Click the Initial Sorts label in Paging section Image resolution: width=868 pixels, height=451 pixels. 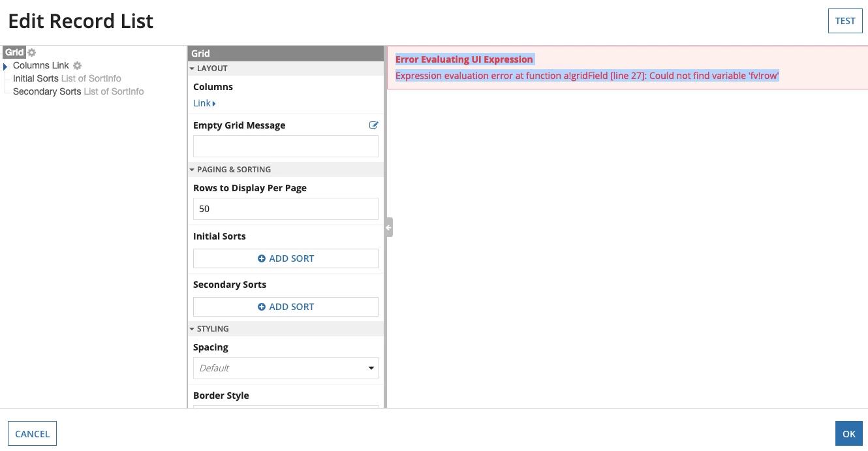tap(219, 236)
